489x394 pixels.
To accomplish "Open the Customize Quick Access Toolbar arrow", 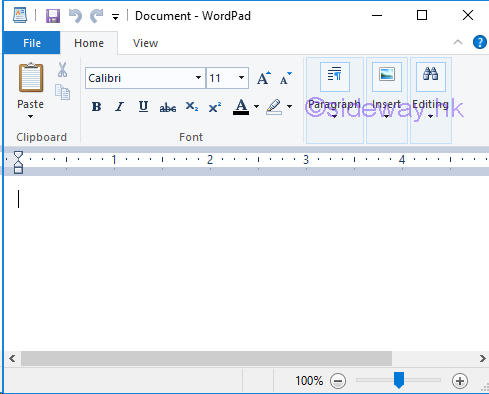I will point(115,17).
